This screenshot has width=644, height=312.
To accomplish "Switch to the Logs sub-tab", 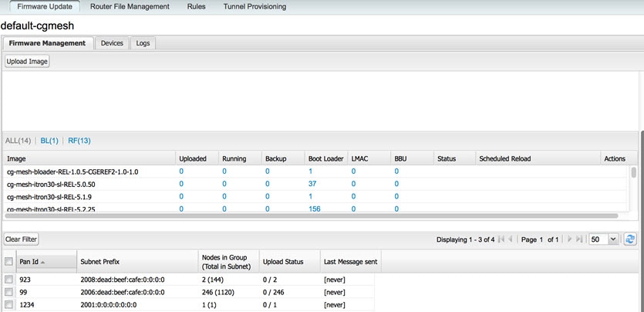I will [143, 43].
